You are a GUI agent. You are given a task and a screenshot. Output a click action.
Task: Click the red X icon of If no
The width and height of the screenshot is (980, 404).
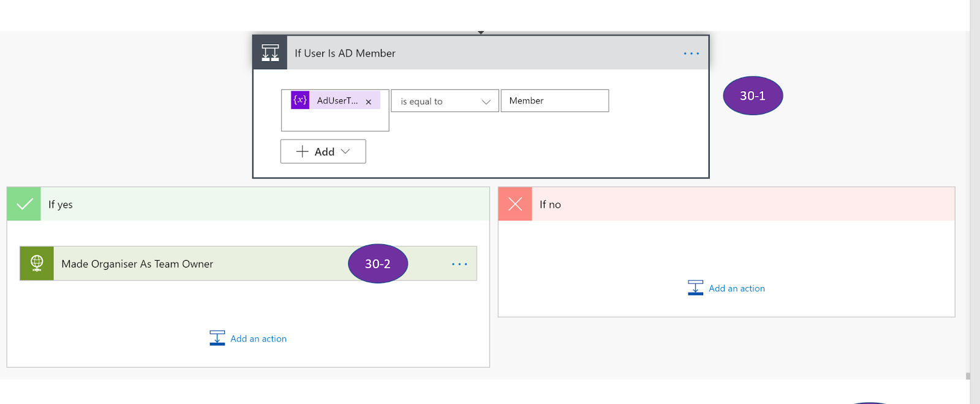pyautogui.click(x=515, y=204)
